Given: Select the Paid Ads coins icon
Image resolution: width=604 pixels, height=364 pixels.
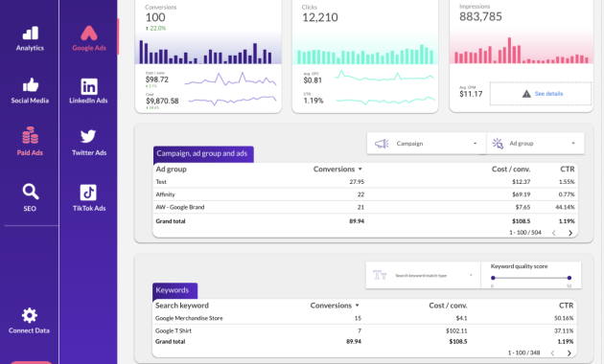Looking at the screenshot, I should click(x=30, y=135).
